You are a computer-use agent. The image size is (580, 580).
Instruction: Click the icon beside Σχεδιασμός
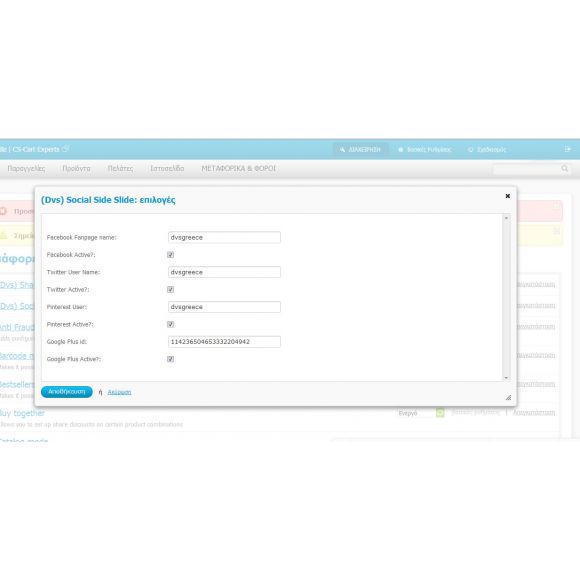(471, 149)
